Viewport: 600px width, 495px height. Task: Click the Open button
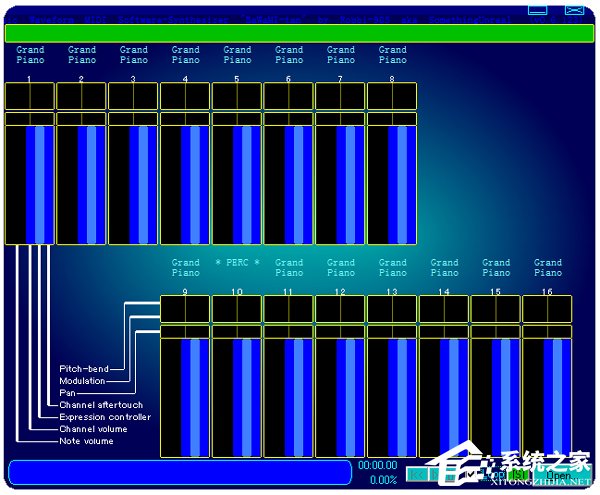click(x=558, y=474)
